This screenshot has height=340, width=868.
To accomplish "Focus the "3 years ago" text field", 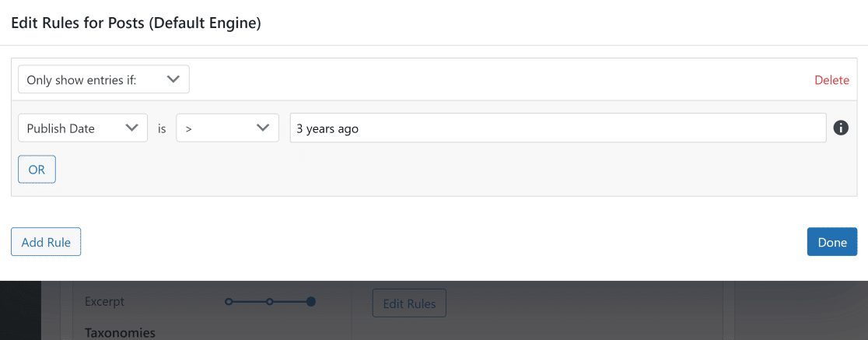I will click(x=558, y=128).
